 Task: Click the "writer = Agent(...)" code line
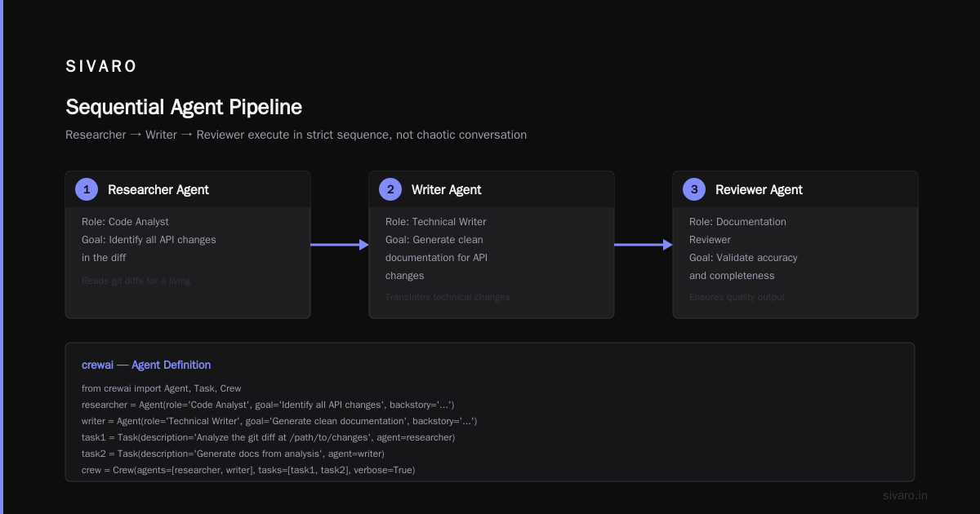[x=279, y=421]
